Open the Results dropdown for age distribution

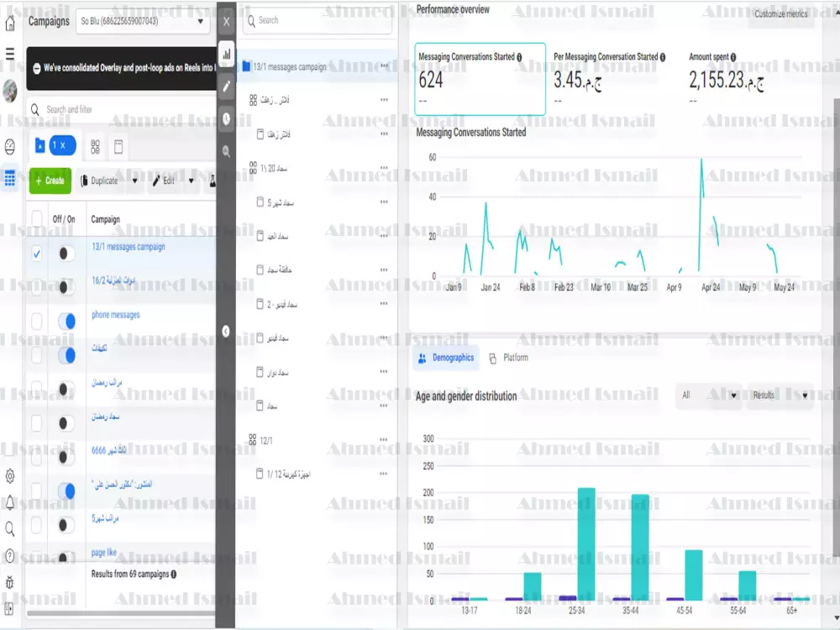point(780,396)
